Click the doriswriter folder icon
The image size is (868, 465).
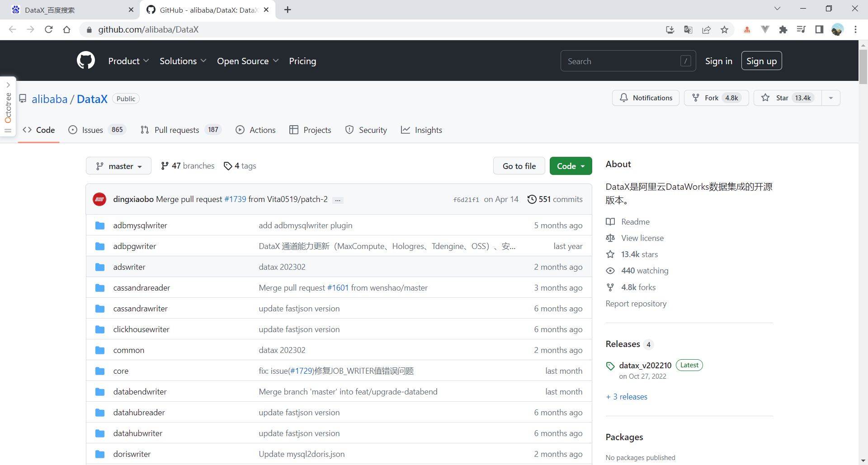point(100,454)
